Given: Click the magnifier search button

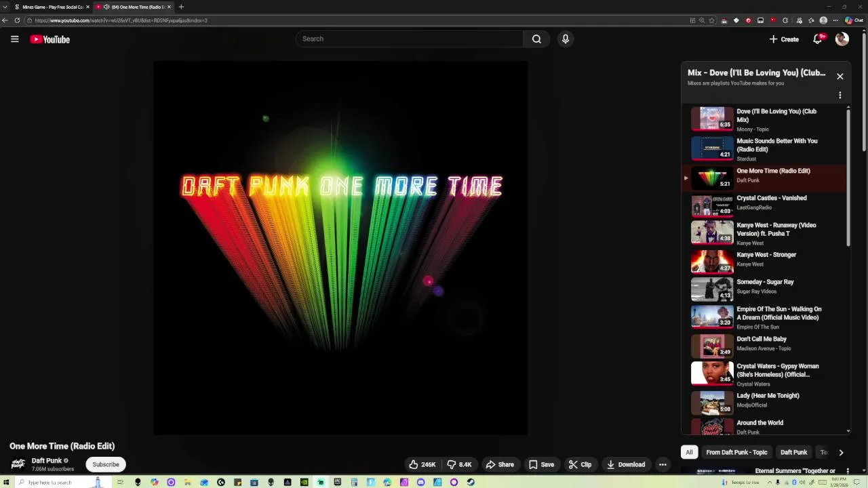Looking at the screenshot, I should (536, 39).
